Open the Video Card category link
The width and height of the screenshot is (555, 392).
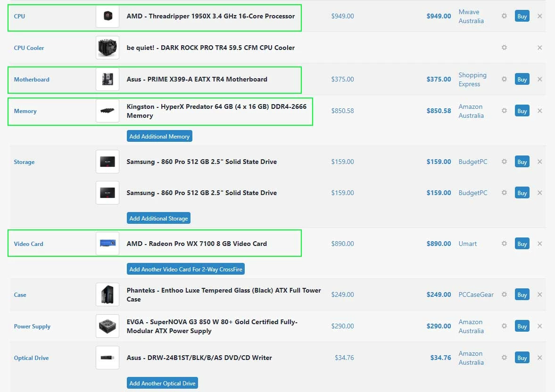click(28, 244)
